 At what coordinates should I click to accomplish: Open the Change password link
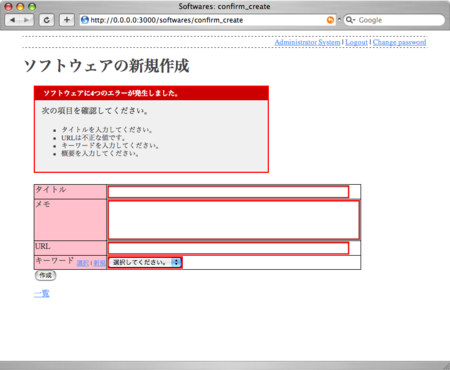tap(399, 42)
